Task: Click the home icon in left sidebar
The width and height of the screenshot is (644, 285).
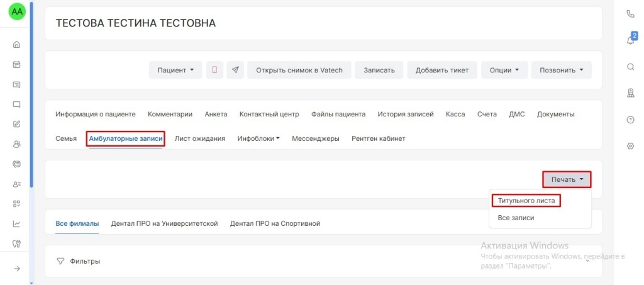Action: pyautogui.click(x=17, y=44)
